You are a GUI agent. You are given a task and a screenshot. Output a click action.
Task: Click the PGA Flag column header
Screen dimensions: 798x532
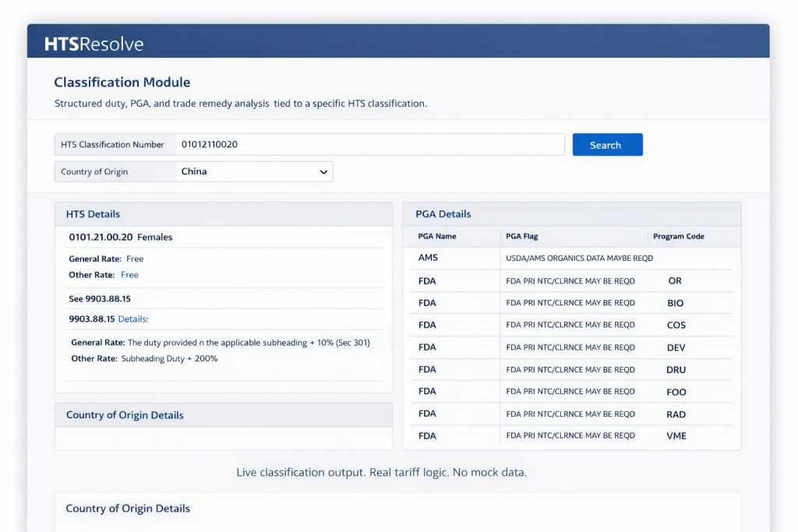[x=522, y=236]
